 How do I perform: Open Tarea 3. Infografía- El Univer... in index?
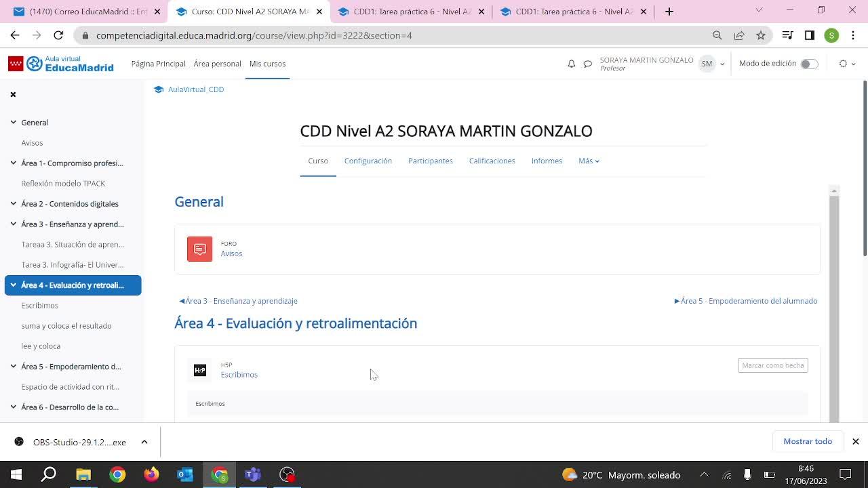click(73, 265)
